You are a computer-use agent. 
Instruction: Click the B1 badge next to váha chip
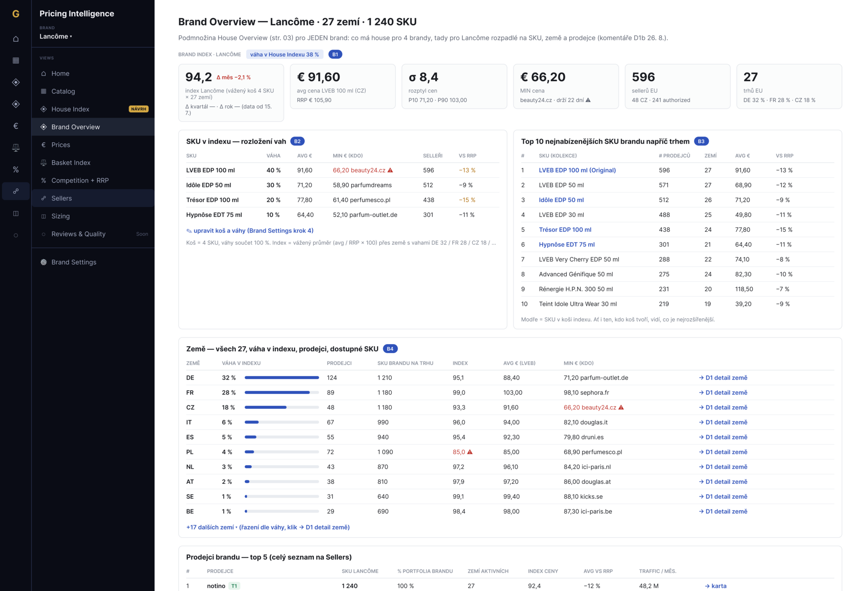335,54
